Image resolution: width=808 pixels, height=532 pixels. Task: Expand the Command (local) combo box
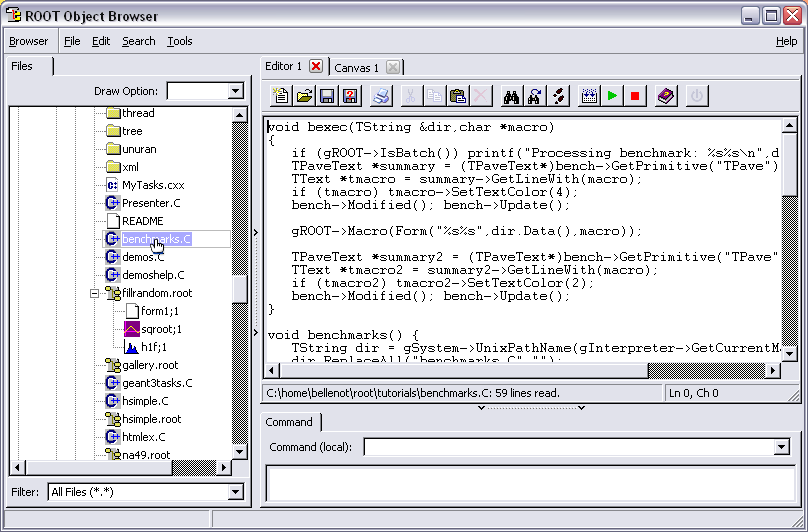[781, 447]
